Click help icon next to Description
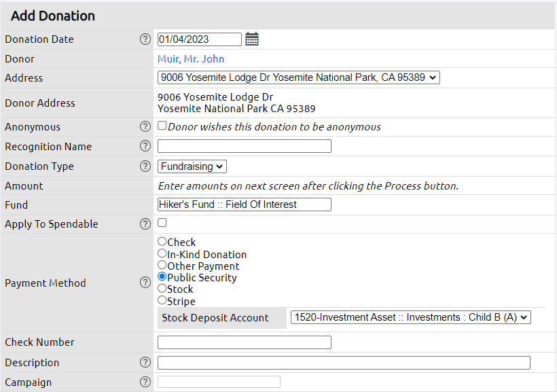557x392 pixels. [x=145, y=362]
